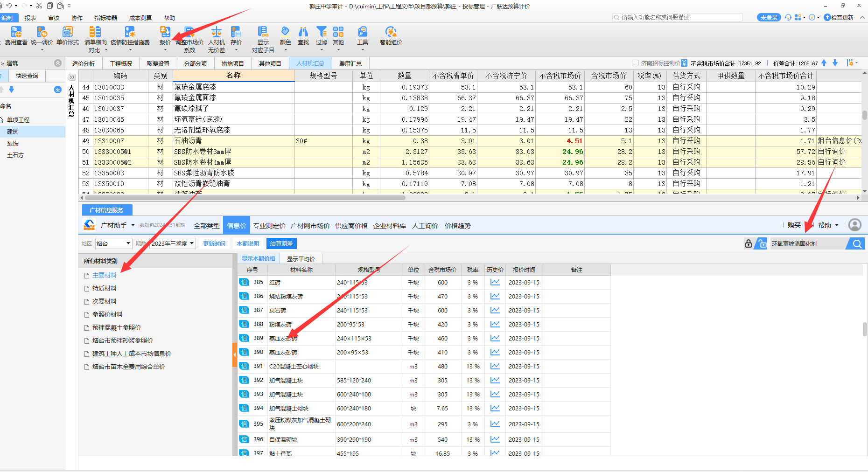Expand the 存价 dropdown arrow
This screenshot has width=868, height=472.
tap(236, 50)
